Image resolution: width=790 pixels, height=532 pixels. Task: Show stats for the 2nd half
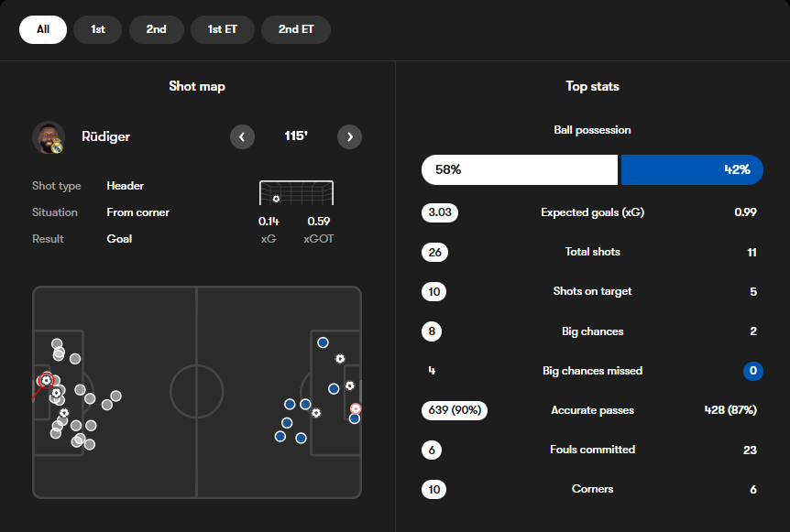click(156, 29)
